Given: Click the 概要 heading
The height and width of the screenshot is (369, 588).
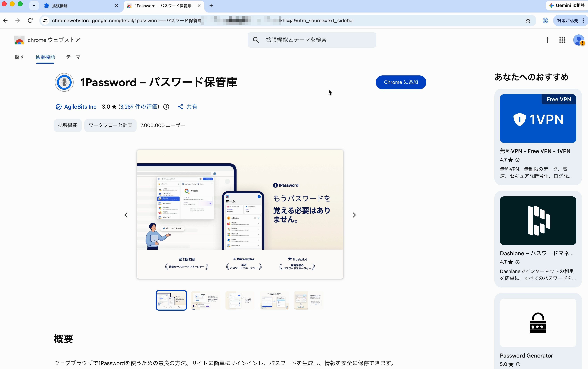Looking at the screenshot, I should coord(63,339).
